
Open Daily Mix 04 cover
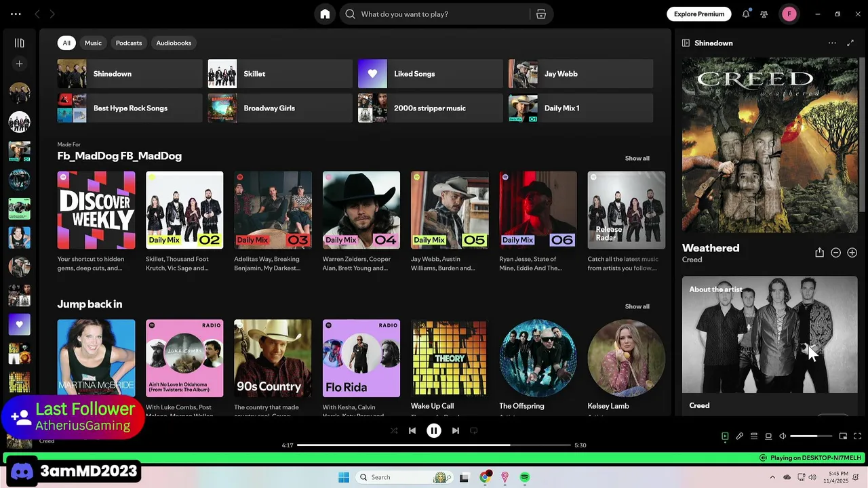361,210
